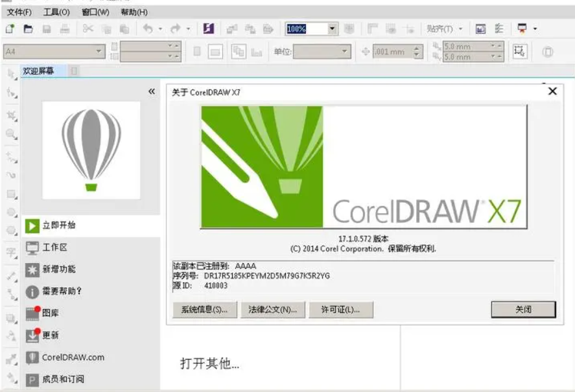
Task: Click the Paste icon in standard toolbar
Action: 124,29
